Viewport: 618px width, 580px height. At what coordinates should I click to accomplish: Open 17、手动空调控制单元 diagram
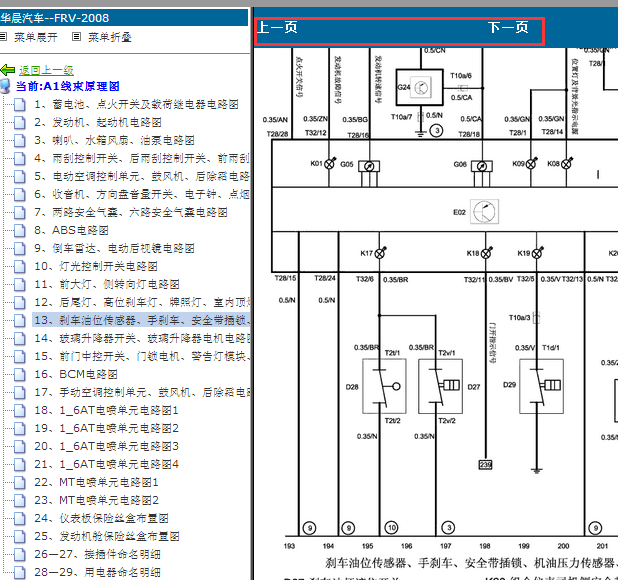coord(142,392)
